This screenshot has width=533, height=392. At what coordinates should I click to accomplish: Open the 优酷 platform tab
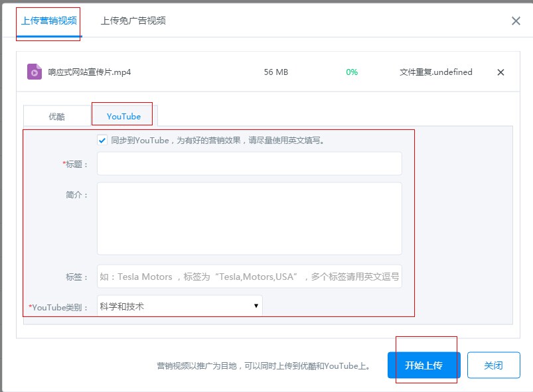pos(57,116)
